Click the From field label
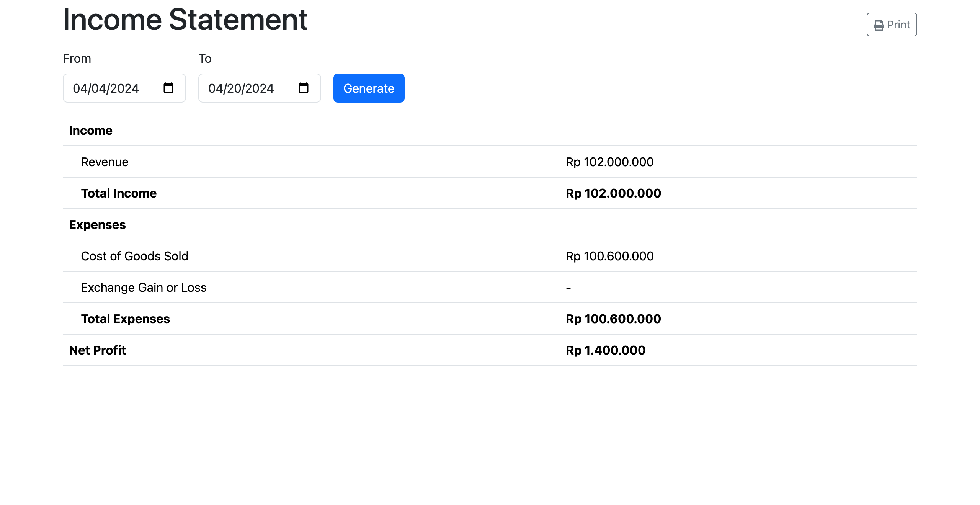The image size is (980, 505). [x=77, y=59]
